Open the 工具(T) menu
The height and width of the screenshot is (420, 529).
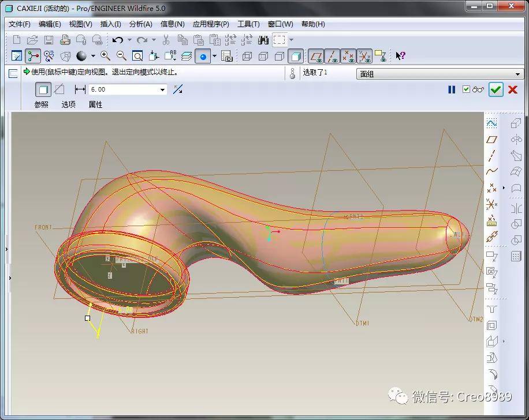248,24
